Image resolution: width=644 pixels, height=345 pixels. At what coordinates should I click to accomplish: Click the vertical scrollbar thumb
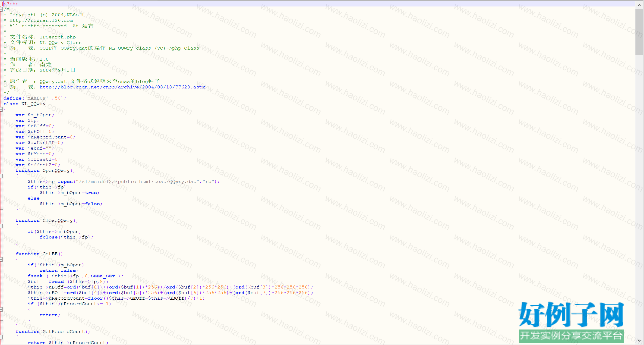tap(639, 32)
